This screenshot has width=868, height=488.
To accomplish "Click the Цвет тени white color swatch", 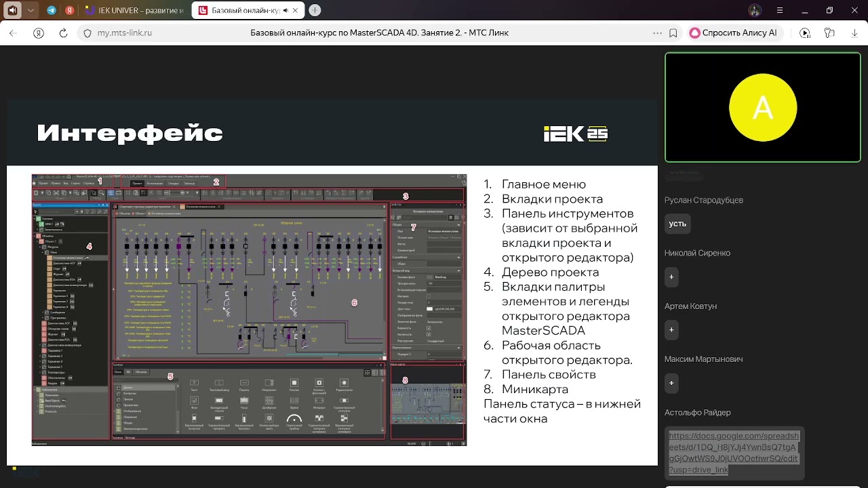I will pyautogui.click(x=429, y=309).
